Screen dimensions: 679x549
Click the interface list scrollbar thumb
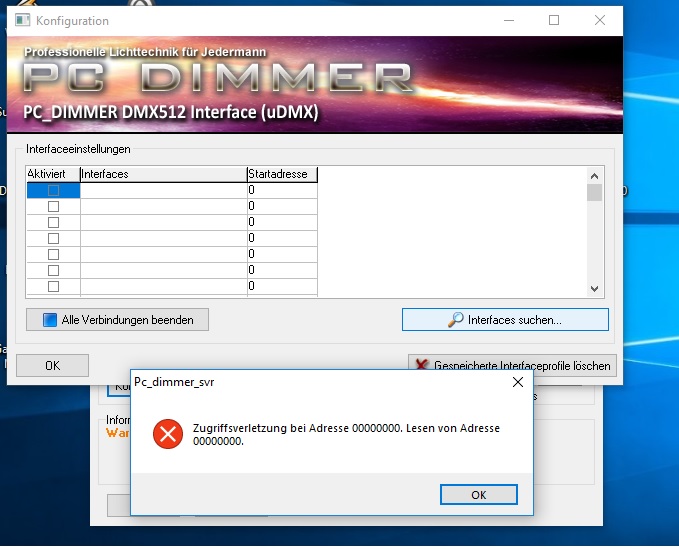point(594,192)
